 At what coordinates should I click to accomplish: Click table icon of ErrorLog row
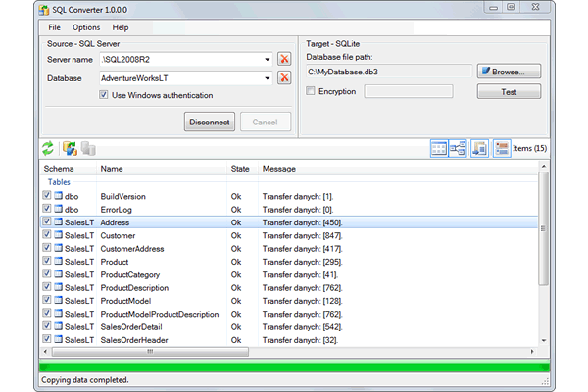(x=58, y=209)
